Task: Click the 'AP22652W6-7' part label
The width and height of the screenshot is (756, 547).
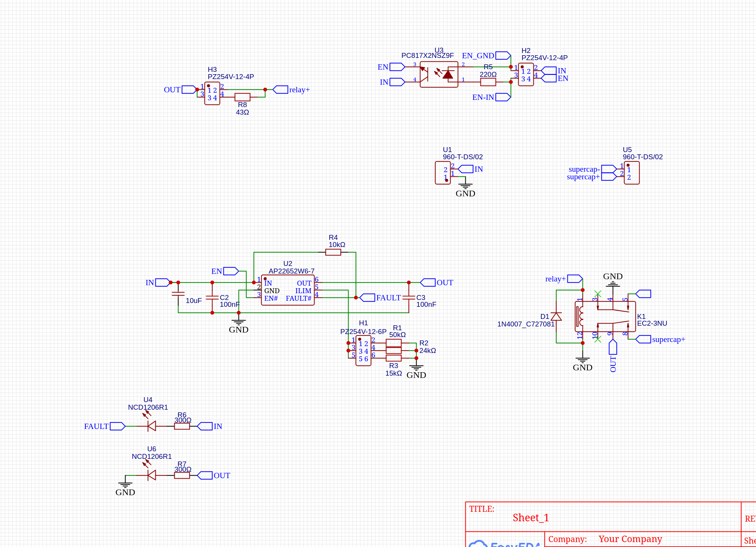Action: coord(291,271)
